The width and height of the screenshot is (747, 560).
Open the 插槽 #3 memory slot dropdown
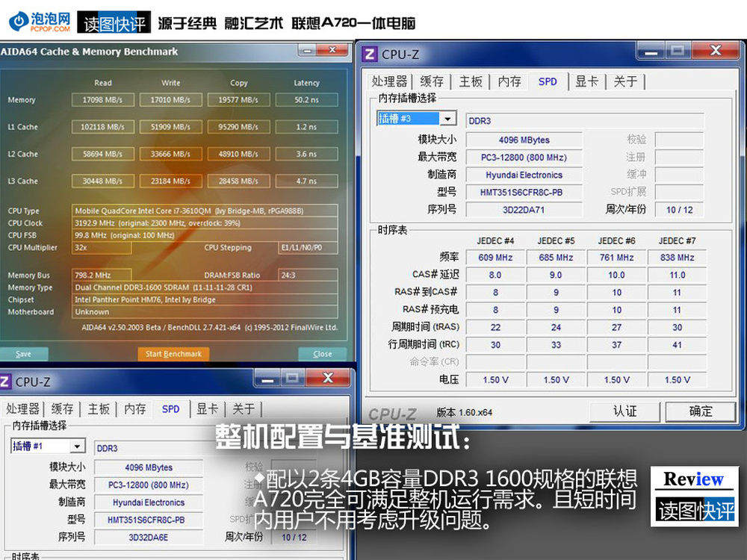(x=447, y=119)
